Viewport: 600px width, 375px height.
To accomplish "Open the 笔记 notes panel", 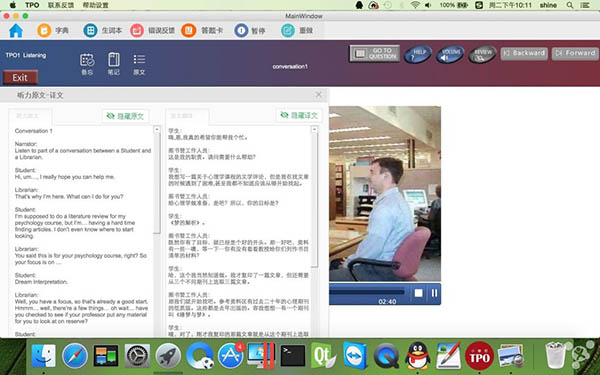I will pos(114,64).
